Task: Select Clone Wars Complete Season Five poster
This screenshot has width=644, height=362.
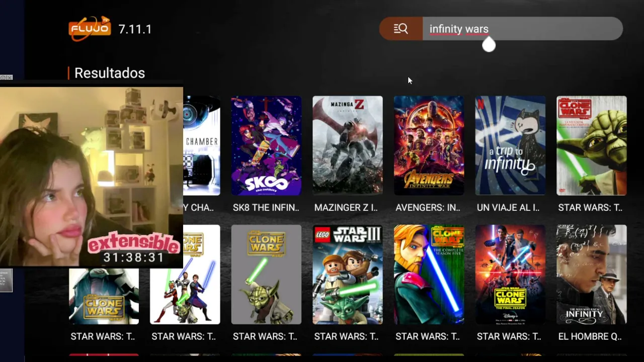Action: 429,275
